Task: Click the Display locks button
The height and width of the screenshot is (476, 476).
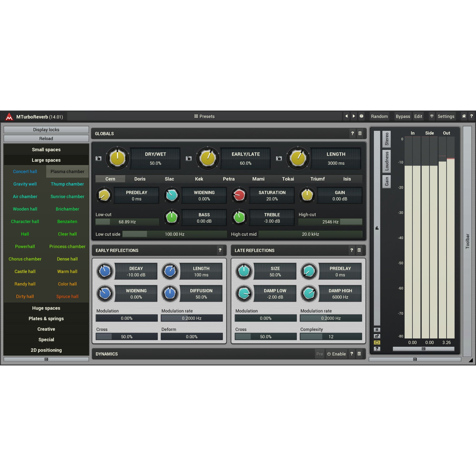Action: [46, 130]
